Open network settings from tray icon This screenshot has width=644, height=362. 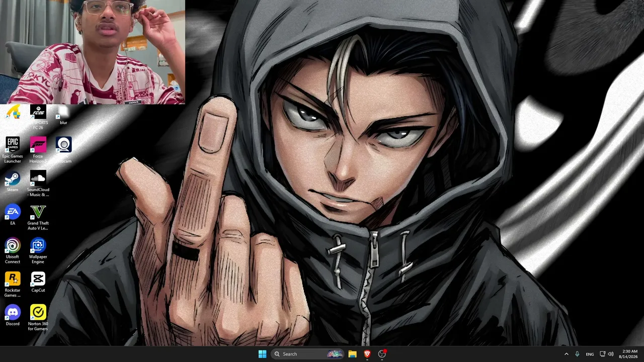tap(602, 354)
